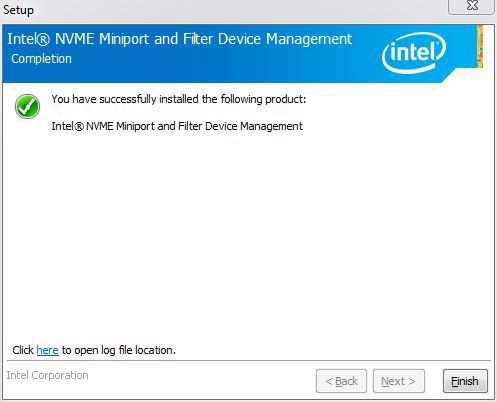This screenshot has height=402, width=497.
Task: Click the separator line above footer buttons
Action: [249, 361]
